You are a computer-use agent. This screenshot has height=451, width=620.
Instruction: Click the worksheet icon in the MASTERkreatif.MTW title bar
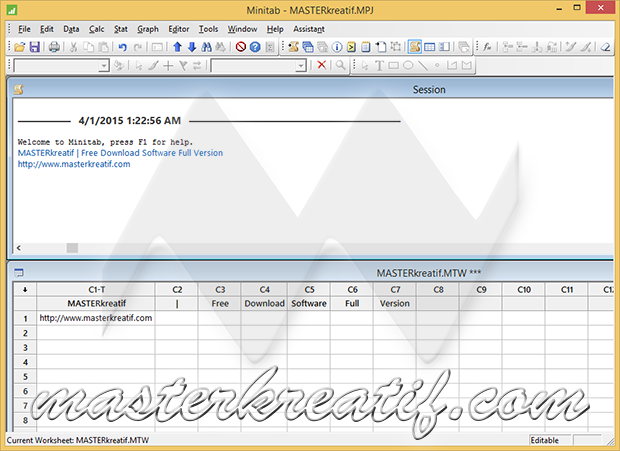click(19, 273)
